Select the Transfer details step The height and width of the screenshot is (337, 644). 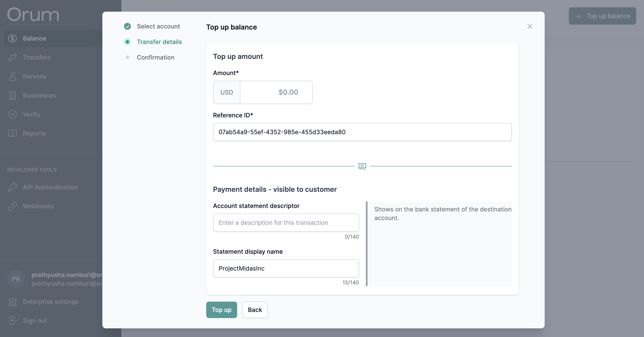[159, 42]
